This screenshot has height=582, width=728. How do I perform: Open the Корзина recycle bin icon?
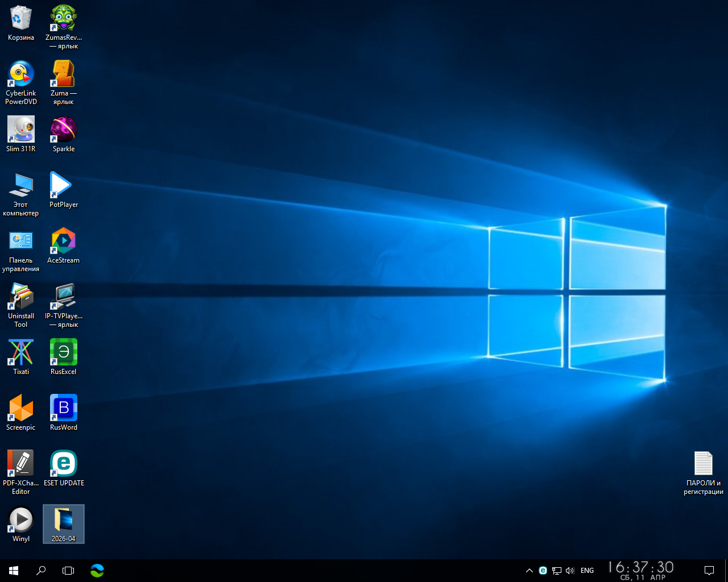[21, 23]
